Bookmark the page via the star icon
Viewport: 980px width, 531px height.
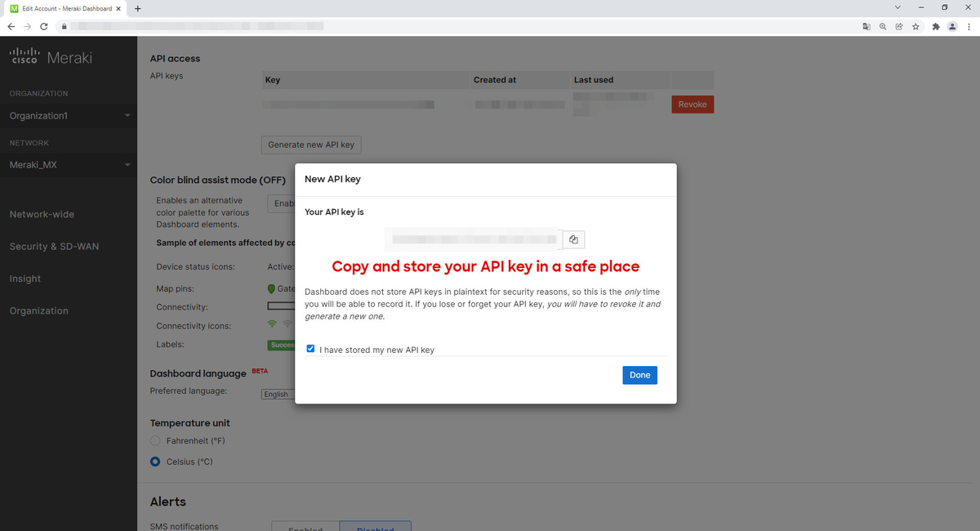[915, 26]
